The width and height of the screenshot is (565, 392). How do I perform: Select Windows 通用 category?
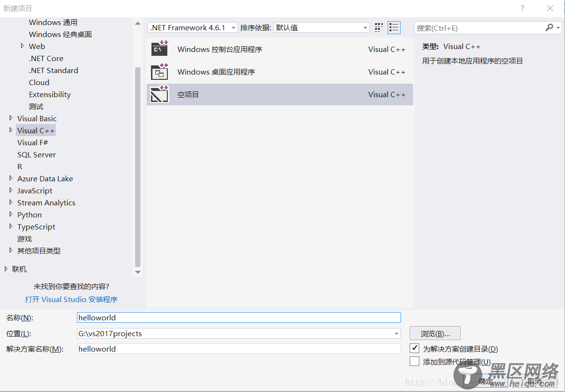pyautogui.click(x=53, y=22)
